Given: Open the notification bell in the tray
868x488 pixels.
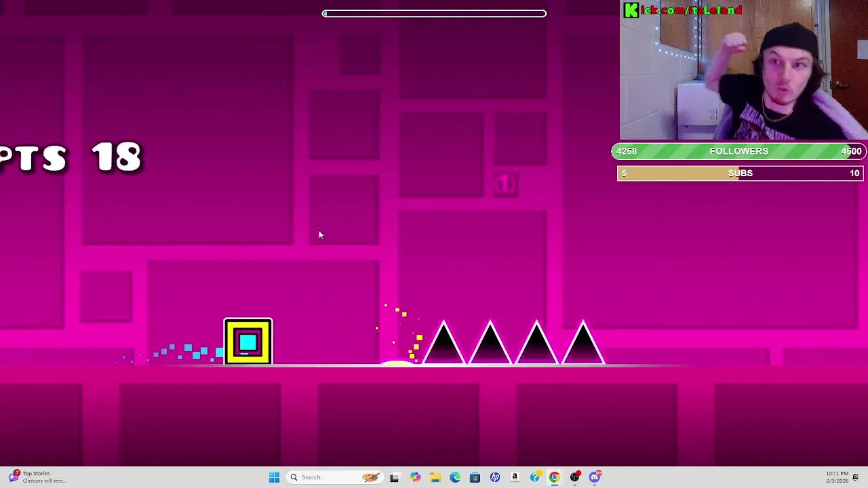Looking at the screenshot, I should (856, 477).
